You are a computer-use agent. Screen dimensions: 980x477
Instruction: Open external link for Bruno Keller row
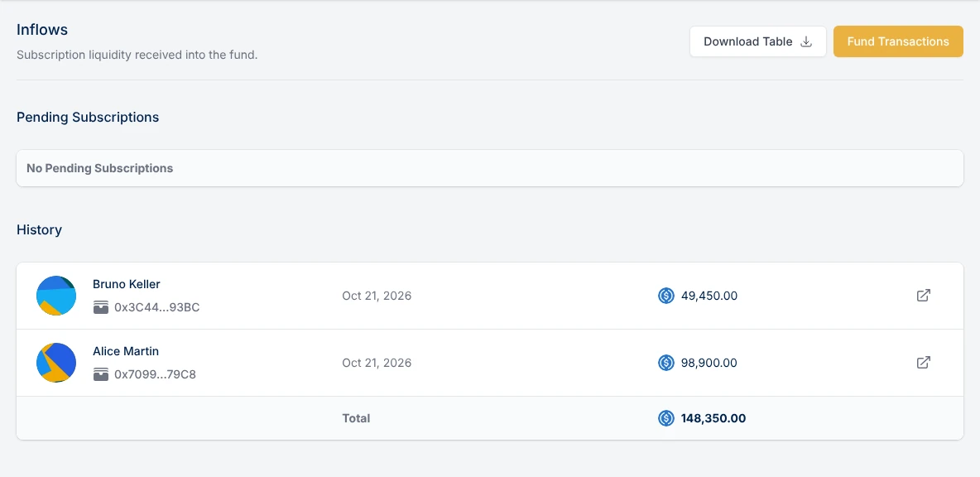click(923, 296)
